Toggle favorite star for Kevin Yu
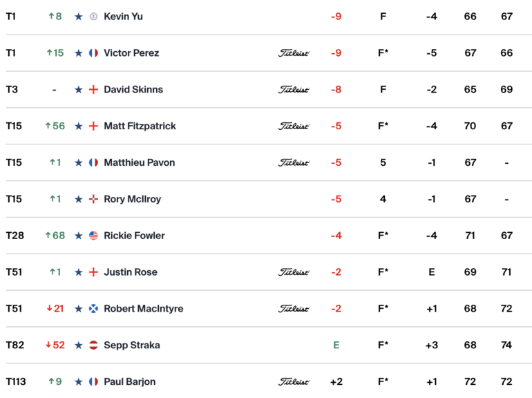 78,17
